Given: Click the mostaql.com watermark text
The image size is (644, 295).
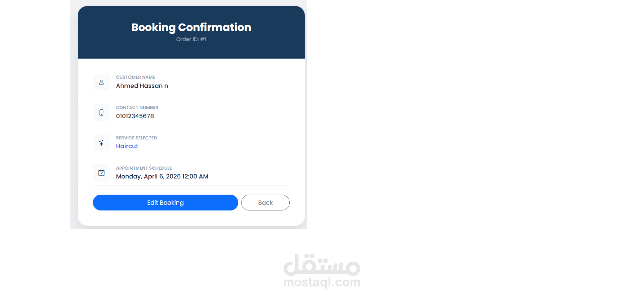Looking at the screenshot, I should point(322,282).
